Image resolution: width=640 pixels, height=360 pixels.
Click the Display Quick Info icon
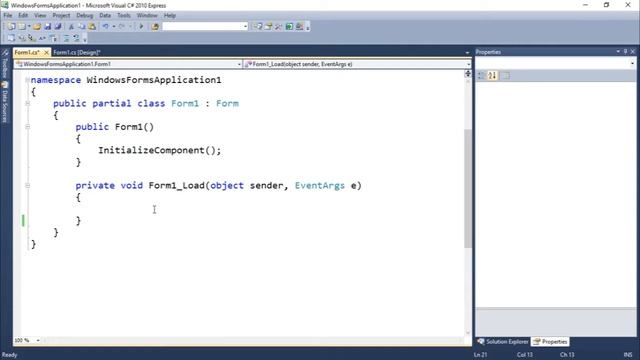pos(32,38)
